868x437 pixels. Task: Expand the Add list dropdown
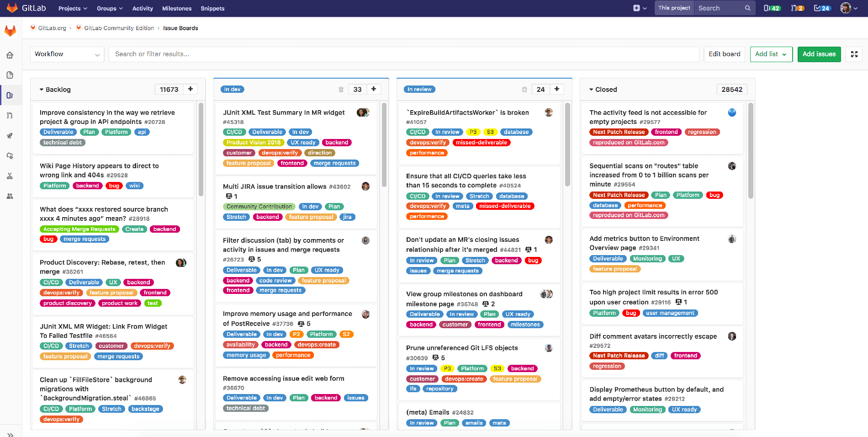(x=771, y=54)
